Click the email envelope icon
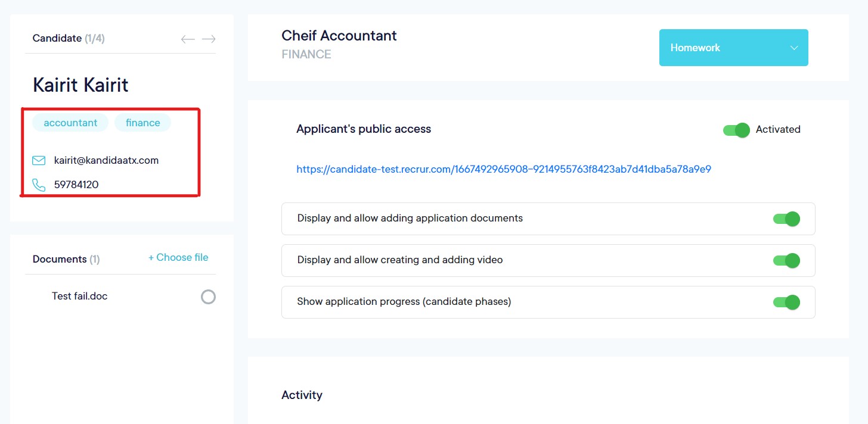The image size is (868, 424). tap(39, 160)
